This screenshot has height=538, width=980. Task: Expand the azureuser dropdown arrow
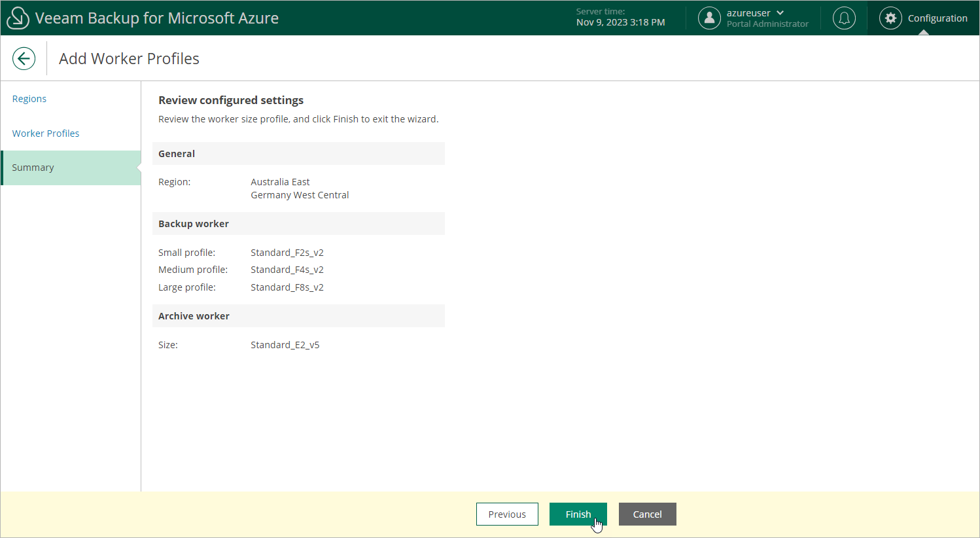(780, 13)
